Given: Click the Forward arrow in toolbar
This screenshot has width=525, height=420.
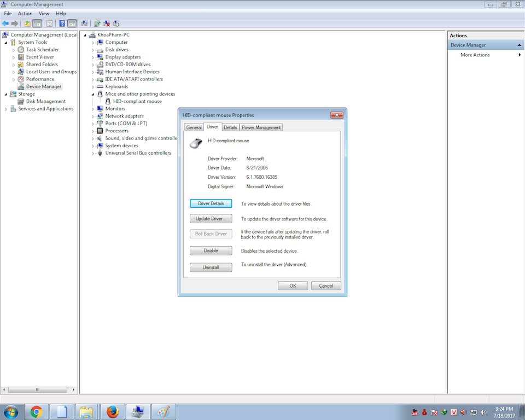Looking at the screenshot, I should 15,24.
